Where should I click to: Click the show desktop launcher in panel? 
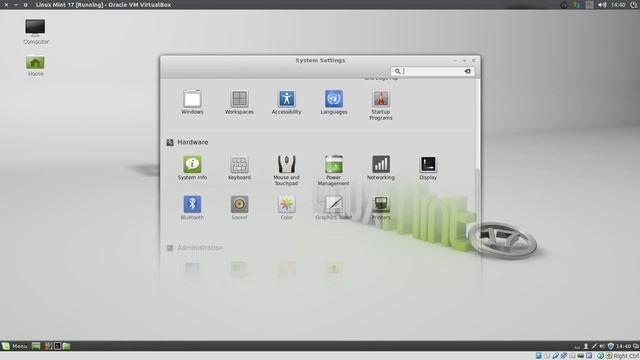pyautogui.click(x=36, y=346)
